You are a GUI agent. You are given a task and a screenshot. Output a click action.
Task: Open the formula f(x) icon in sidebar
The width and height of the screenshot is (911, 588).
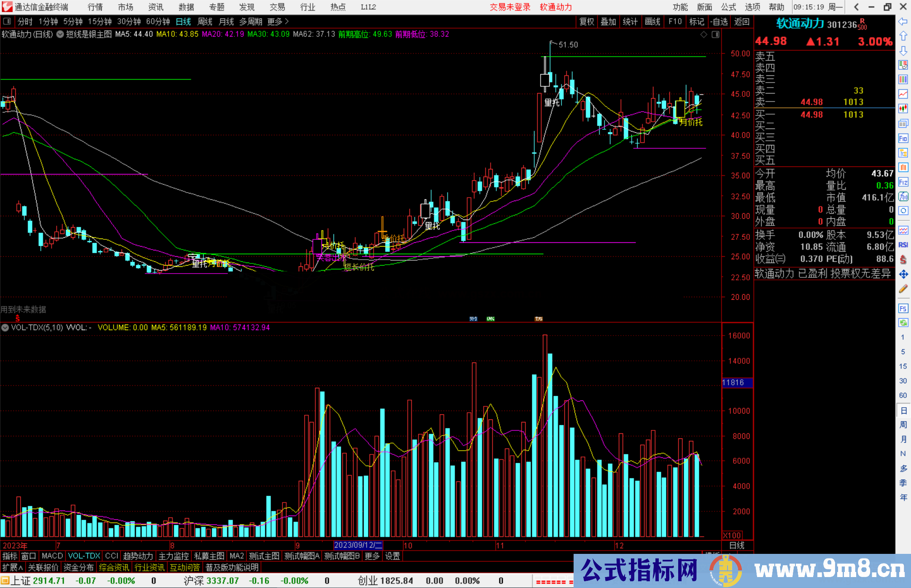[x=903, y=196]
